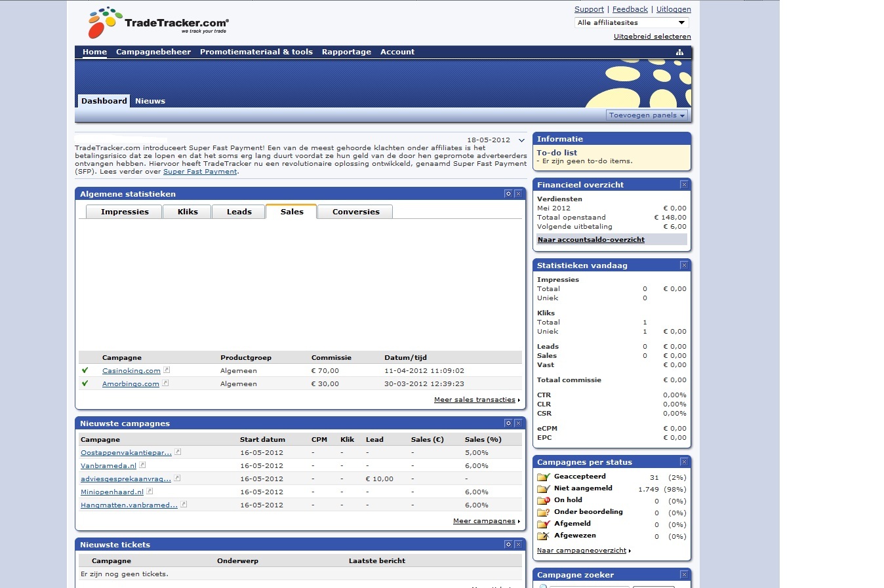Select the Conversies statistics tab
The width and height of the screenshot is (884, 588).
356,212
